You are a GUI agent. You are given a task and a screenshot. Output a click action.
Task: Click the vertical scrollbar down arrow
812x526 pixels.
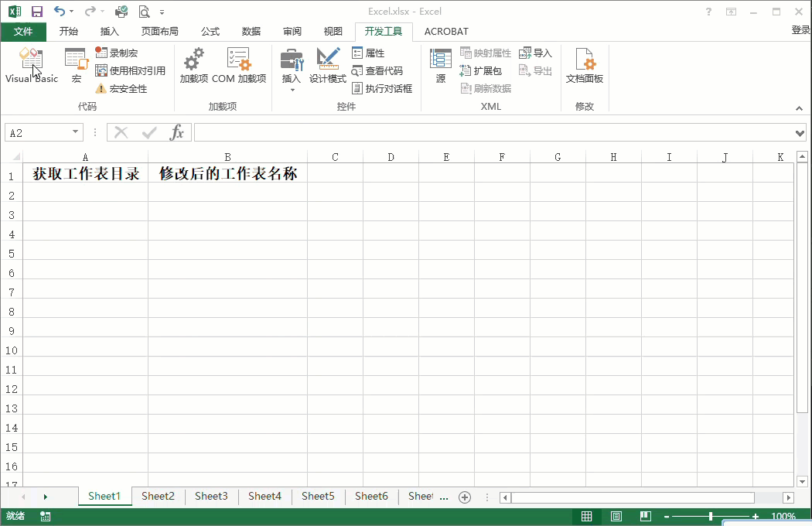(x=802, y=481)
